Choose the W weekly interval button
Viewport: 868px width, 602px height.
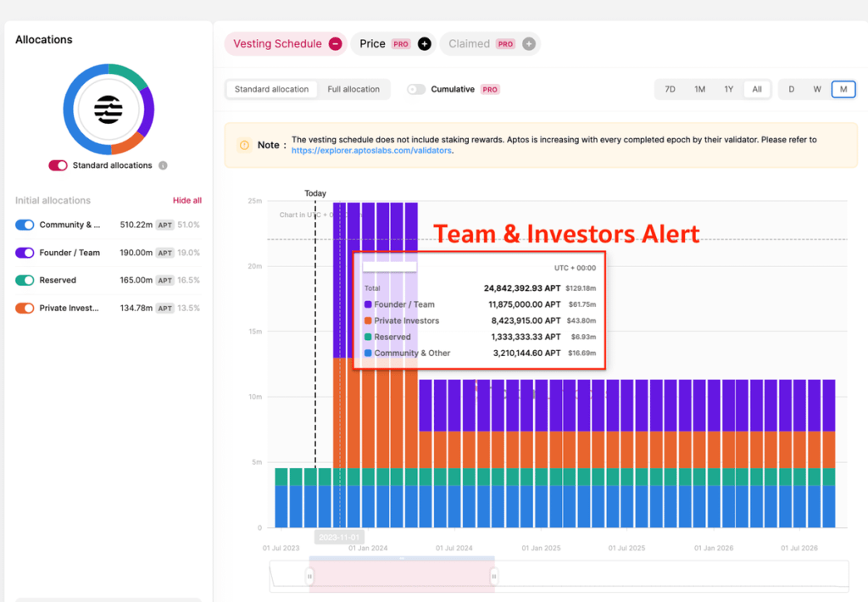[817, 89]
